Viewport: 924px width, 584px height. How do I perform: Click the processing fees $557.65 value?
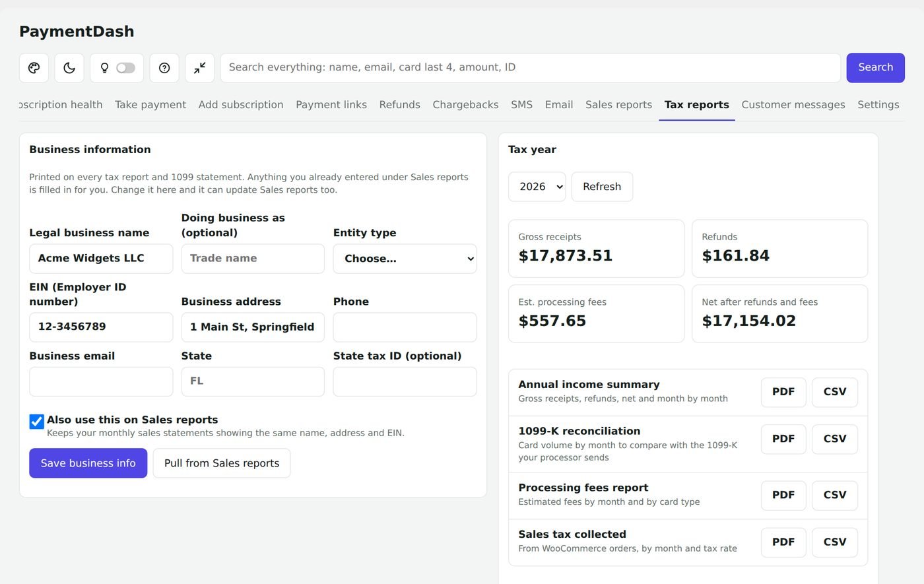point(552,321)
